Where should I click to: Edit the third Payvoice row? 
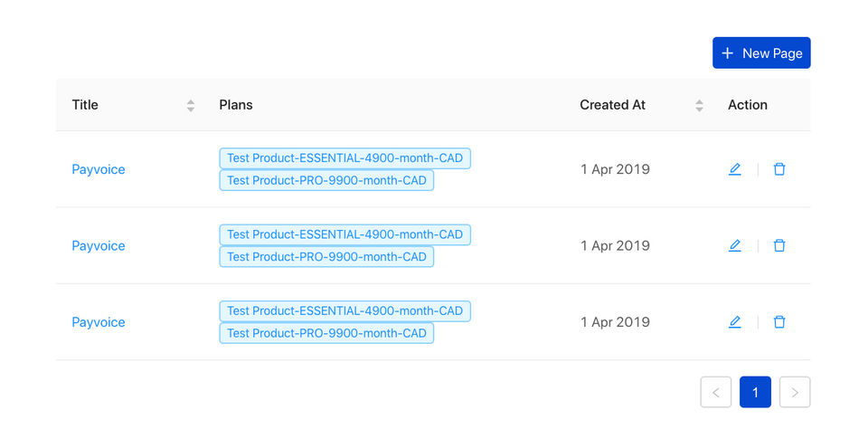click(x=734, y=321)
